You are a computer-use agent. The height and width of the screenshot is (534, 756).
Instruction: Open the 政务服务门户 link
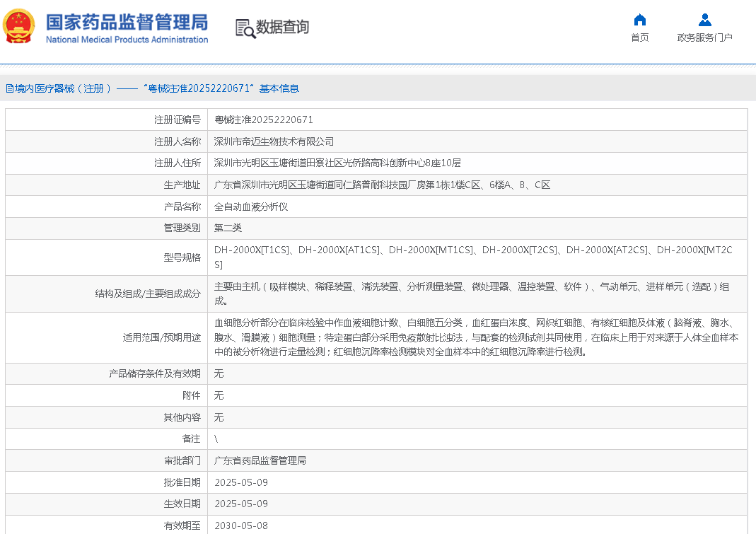[705, 37]
